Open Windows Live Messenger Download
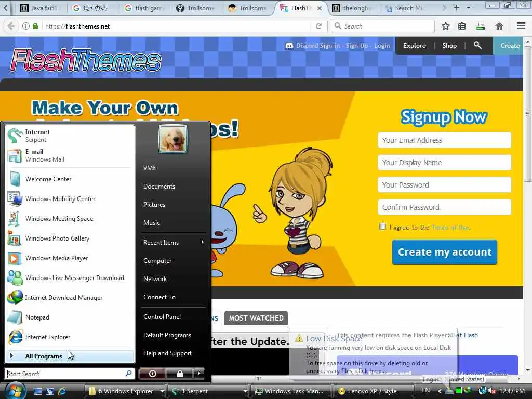532x399 pixels. [x=70, y=278]
